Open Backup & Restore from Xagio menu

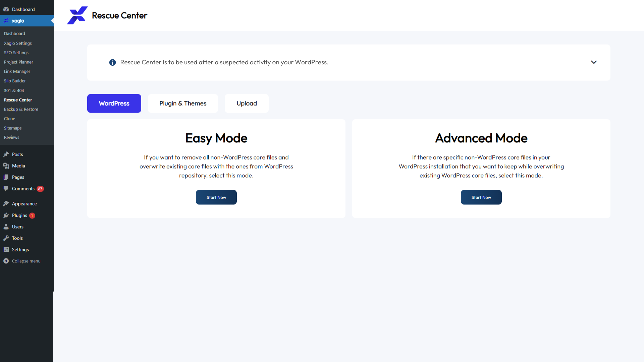pos(21,109)
